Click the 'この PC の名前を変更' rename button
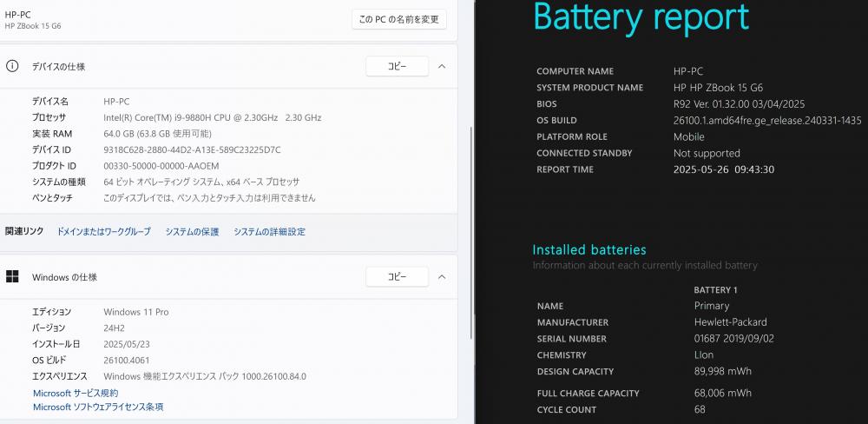 coord(399,19)
